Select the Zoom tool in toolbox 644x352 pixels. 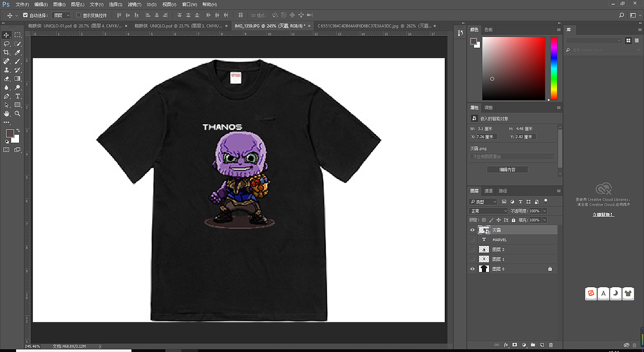click(18, 114)
